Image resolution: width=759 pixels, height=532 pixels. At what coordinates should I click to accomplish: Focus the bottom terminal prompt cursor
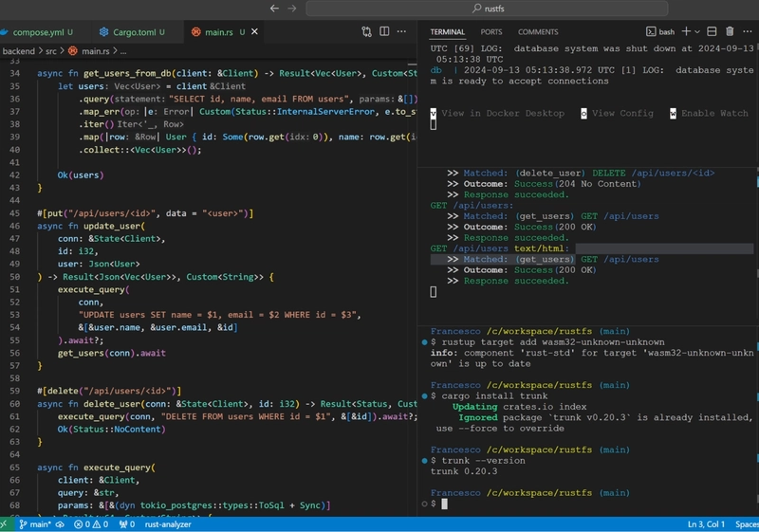point(444,504)
